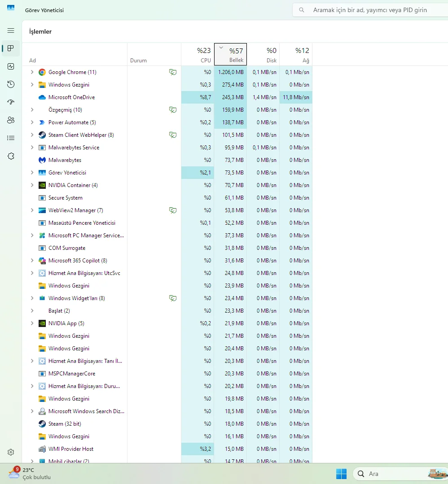This screenshot has width=448, height=484.
Task: Expand the Malwarebytes Service entry
Action: point(32,148)
